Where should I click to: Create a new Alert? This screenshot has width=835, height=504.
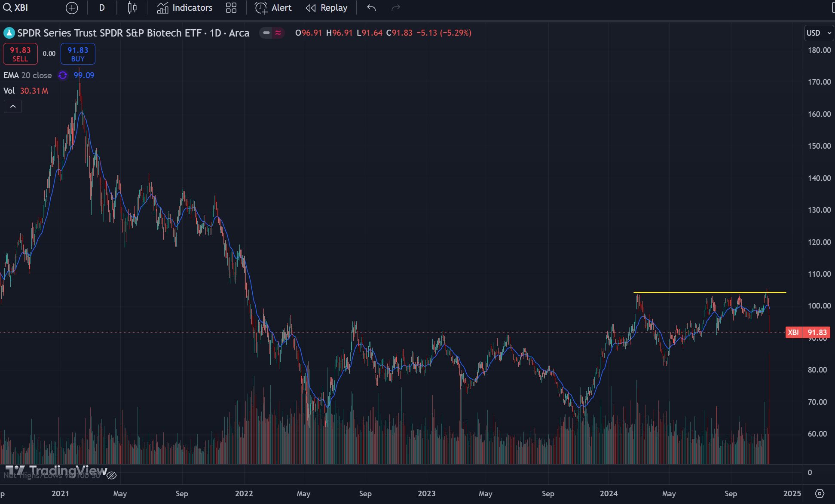tap(273, 8)
